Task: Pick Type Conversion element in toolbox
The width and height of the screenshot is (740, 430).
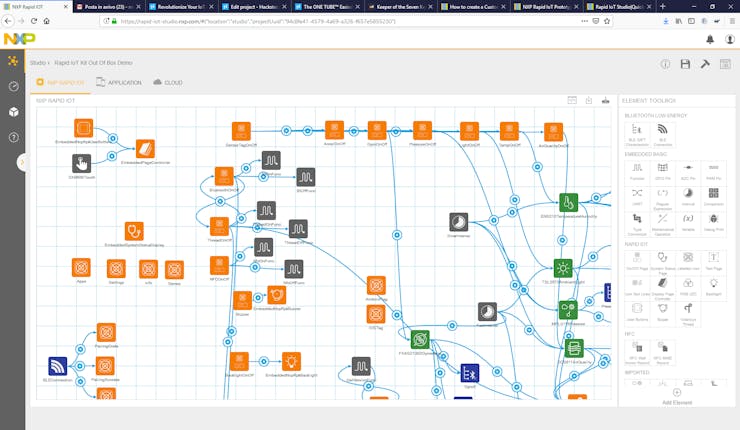Action: coord(637,224)
